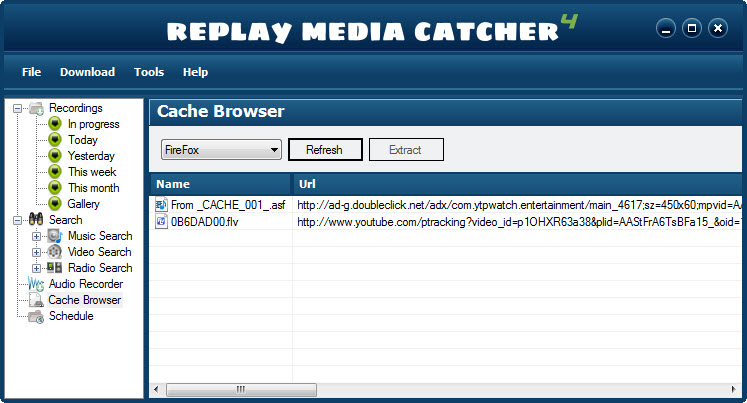Select the This week recordings item

tap(92, 171)
